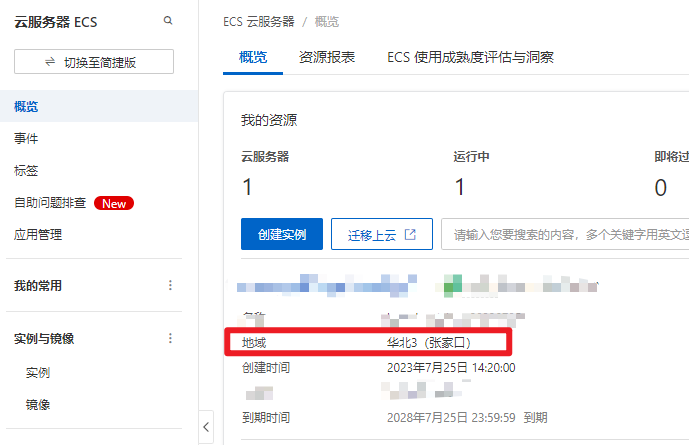This screenshot has width=689, height=445.
Task: Click the external link icon in 迁移上云
Action: pos(410,234)
